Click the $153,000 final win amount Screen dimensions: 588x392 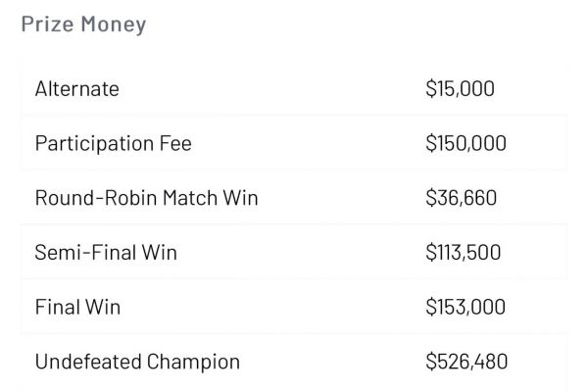(x=465, y=307)
